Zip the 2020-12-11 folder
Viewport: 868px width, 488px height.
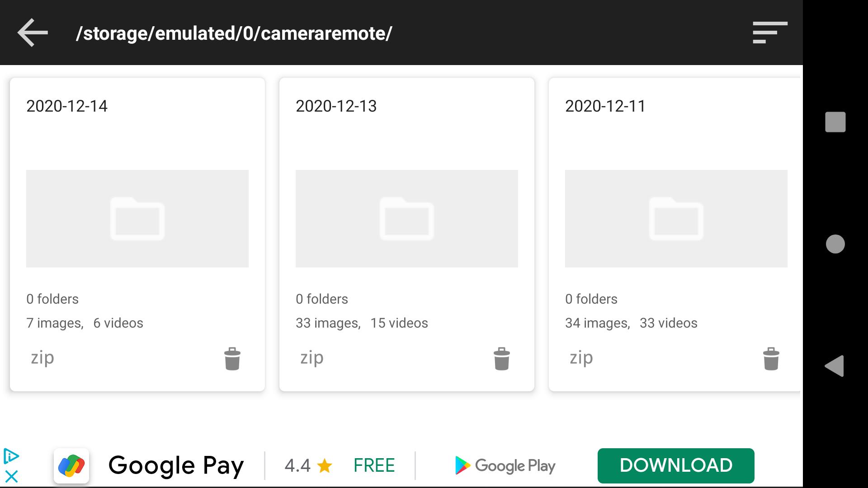pos(581,358)
